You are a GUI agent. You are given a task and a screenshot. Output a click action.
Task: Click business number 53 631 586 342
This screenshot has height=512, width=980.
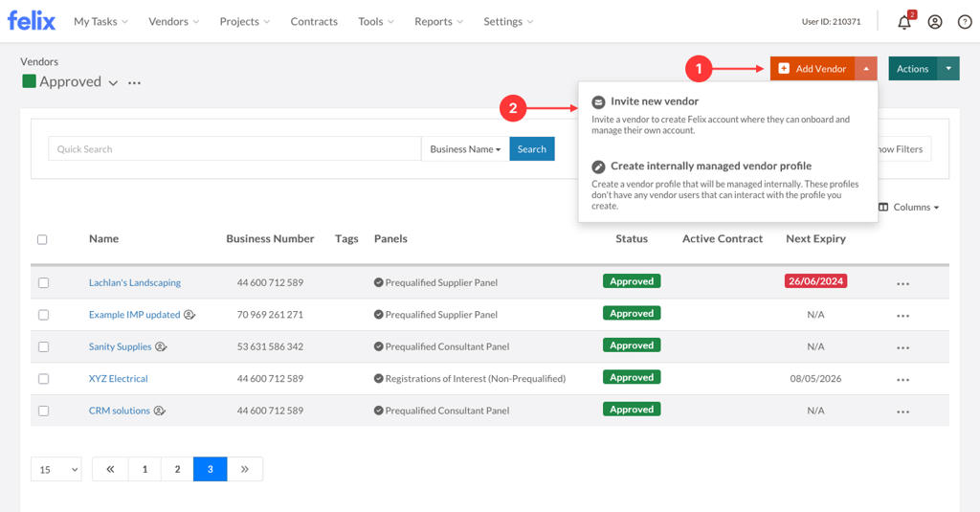point(270,346)
